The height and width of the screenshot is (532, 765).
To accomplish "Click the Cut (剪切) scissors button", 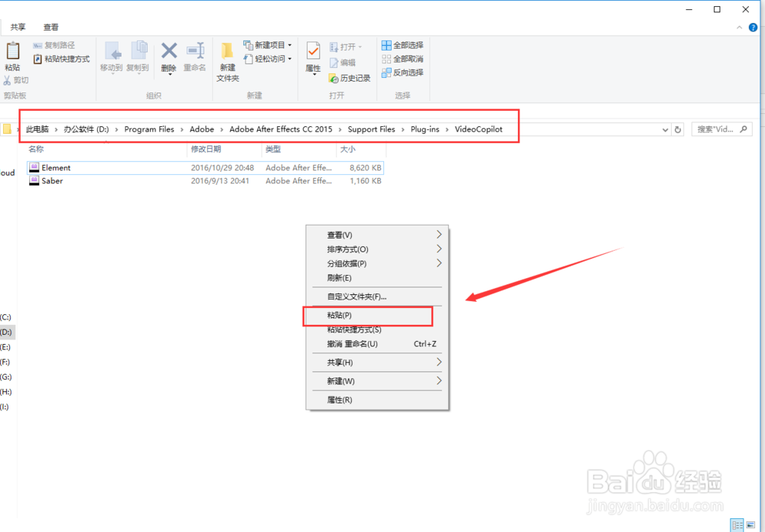I will [x=16, y=80].
